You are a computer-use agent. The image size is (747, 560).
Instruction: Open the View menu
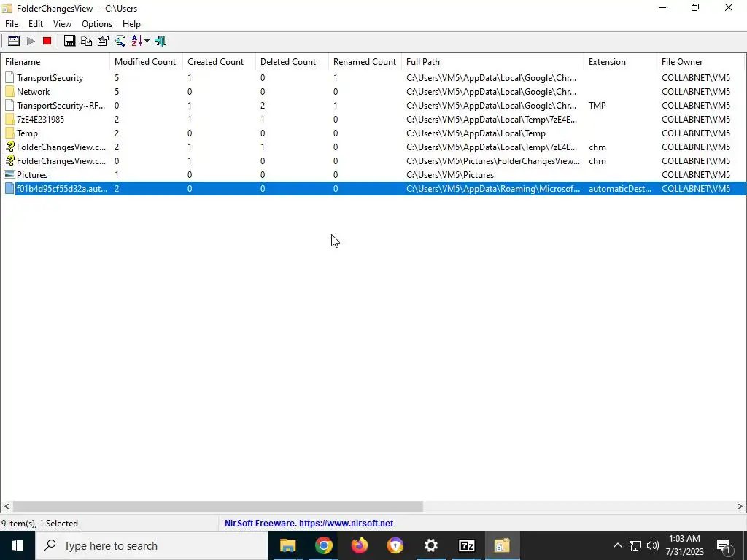63,24
